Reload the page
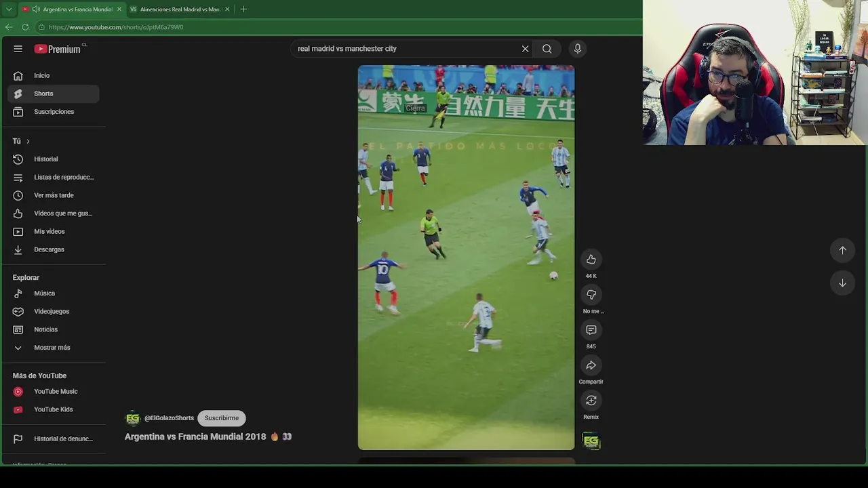The image size is (868, 488). tap(25, 27)
